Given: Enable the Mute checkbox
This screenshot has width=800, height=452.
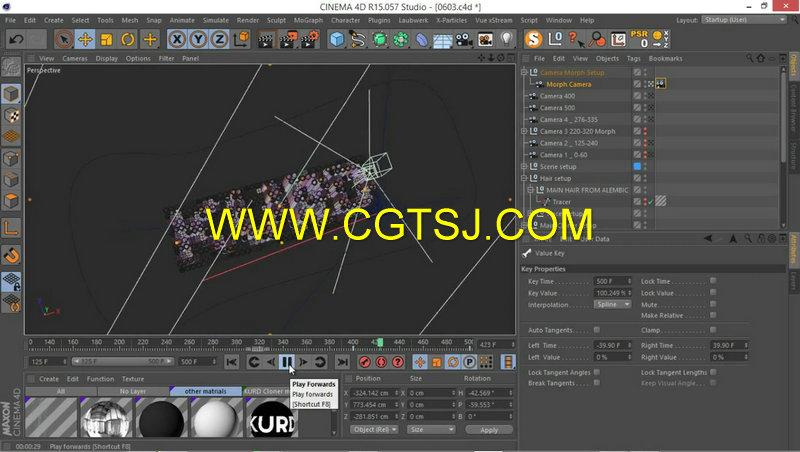Looking at the screenshot, I should click(x=713, y=304).
